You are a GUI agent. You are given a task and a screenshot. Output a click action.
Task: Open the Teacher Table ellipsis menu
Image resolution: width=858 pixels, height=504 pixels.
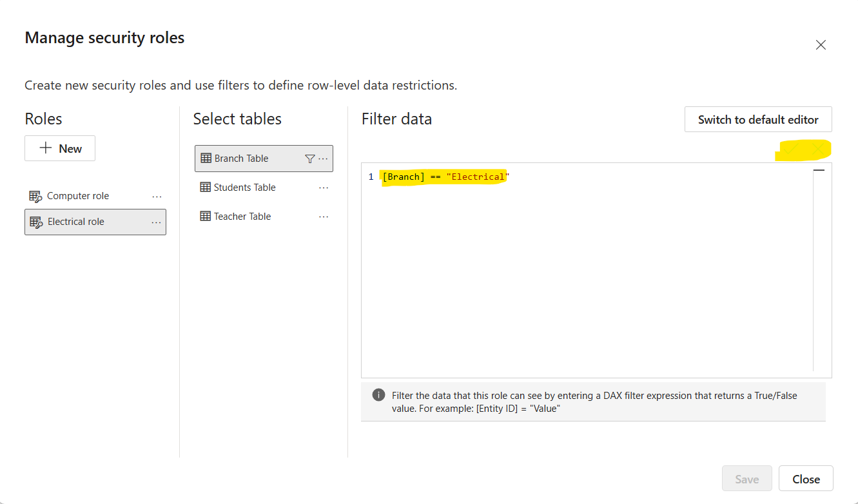324,217
